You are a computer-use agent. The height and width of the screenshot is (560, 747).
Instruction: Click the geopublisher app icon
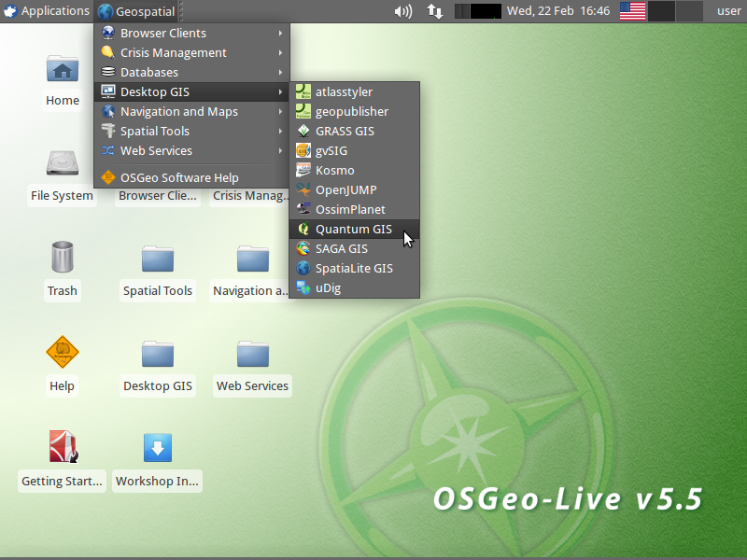pyautogui.click(x=303, y=111)
